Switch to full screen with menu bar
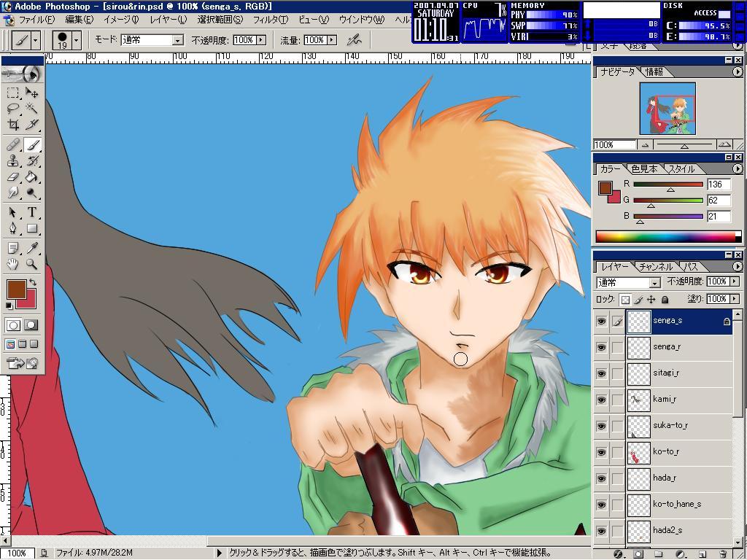The width and height of the screenshot is (747, 560). coord(23,344)
